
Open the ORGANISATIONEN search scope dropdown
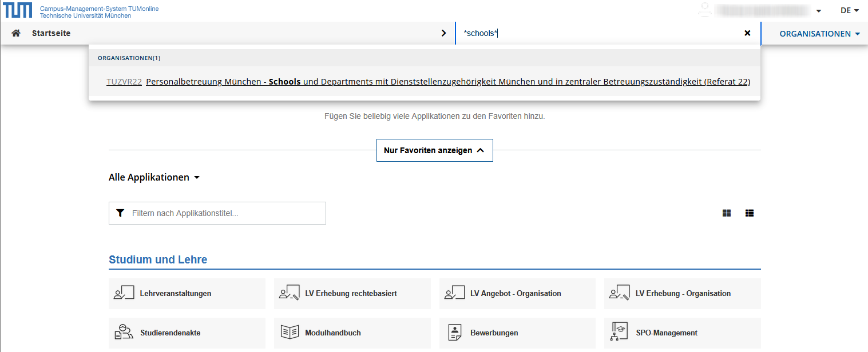click(819, 34)
